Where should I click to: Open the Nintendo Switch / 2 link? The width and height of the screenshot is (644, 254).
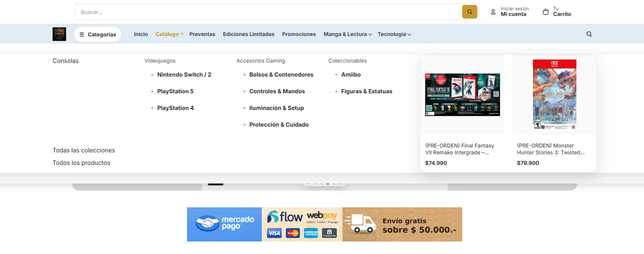point(184,74)
